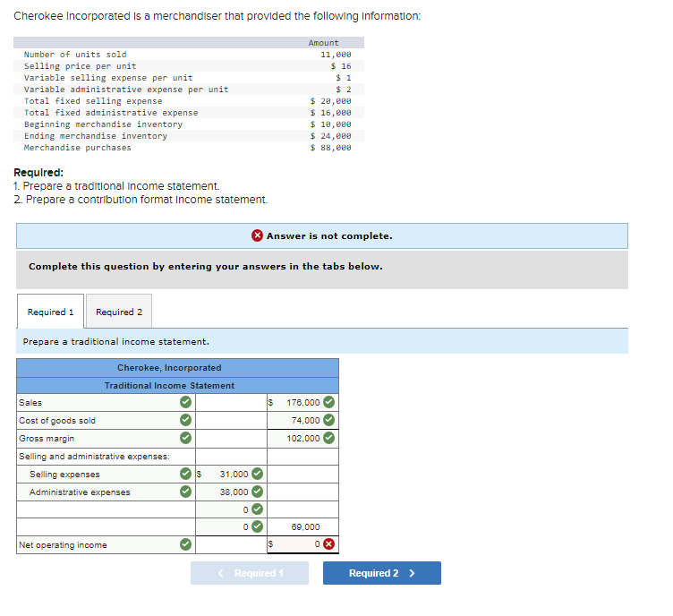Click the Number of units sold row
The image size is (673, 616).
(189, 54)
